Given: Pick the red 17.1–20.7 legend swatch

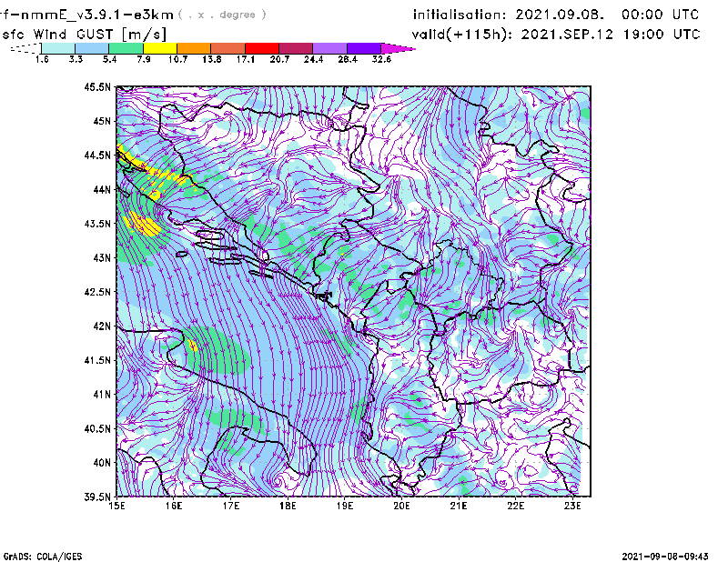Looking at the screenshot, I should (x=262, y=48).
